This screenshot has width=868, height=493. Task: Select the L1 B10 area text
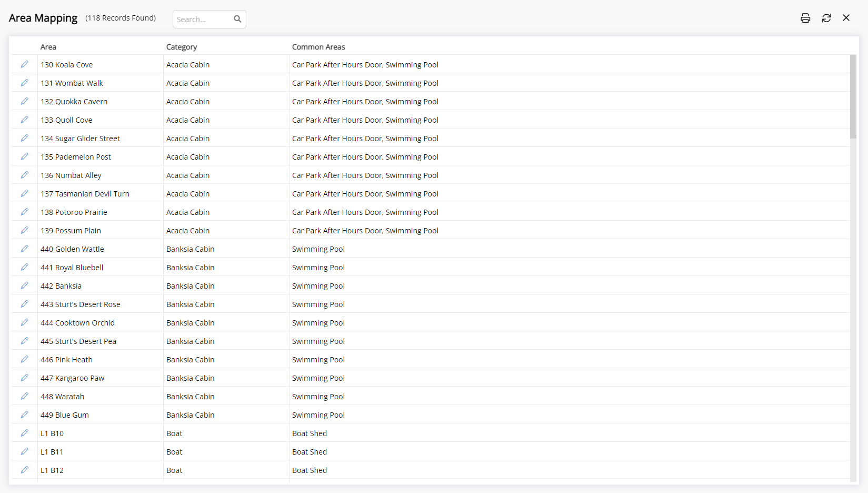pos(52,433)
